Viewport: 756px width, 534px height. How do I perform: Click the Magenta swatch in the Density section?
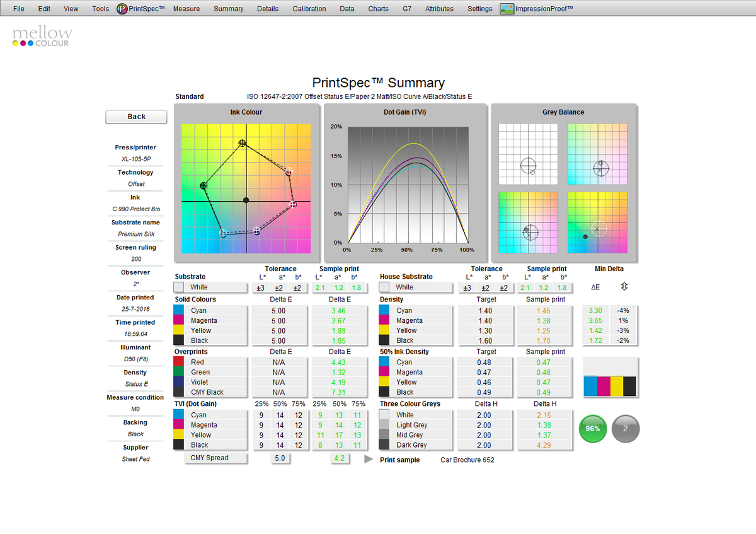click(384, 320)
